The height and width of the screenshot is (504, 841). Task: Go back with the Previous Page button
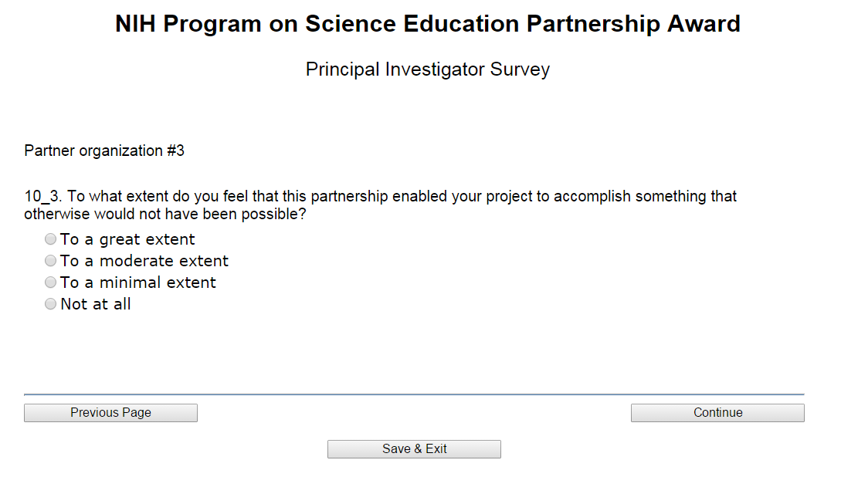click(x=110, y=413)
